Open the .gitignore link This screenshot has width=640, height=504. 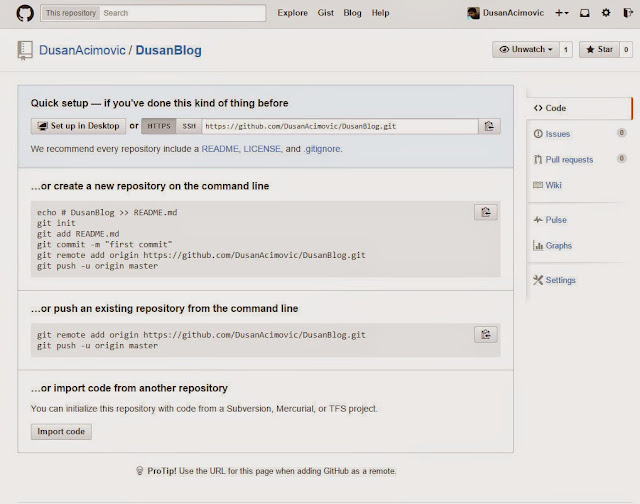[x=322, y=149]
